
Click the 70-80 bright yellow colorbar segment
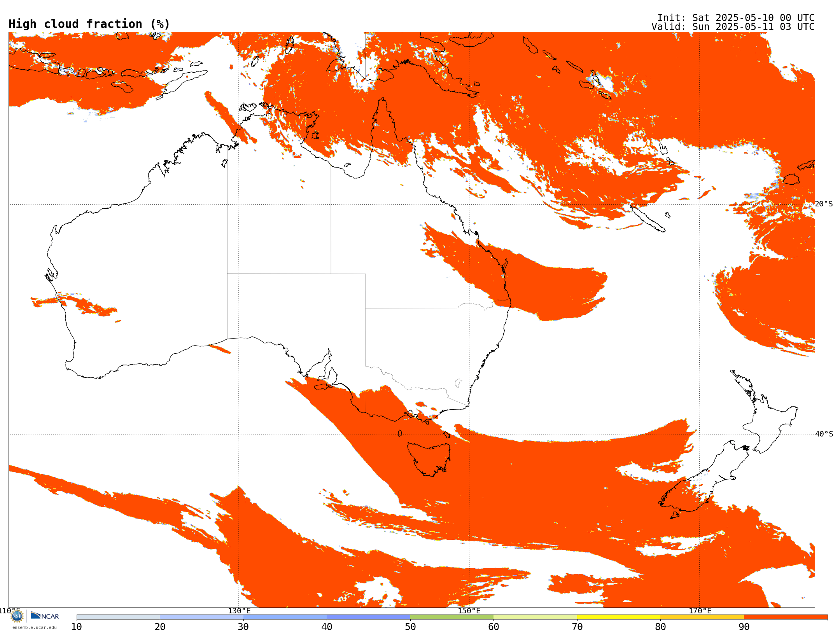(x=619, y=617)
